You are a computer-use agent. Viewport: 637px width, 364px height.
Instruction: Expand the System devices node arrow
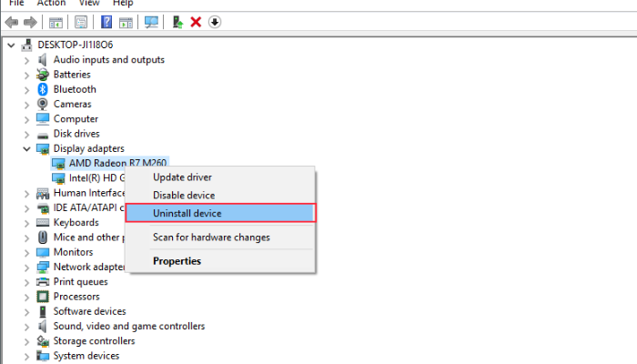point(26,357)
